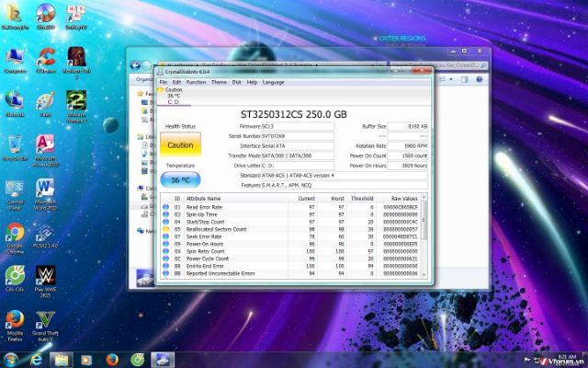The height and width of the screenshot is (368, 588).
Task: Select the Caution disk tab for C: D:
Action: pos(174,96)
